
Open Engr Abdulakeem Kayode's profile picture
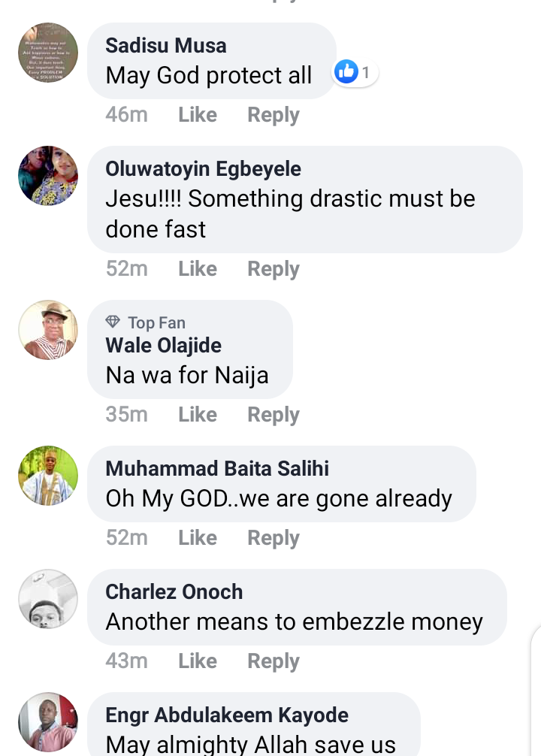tap(48, 722)
